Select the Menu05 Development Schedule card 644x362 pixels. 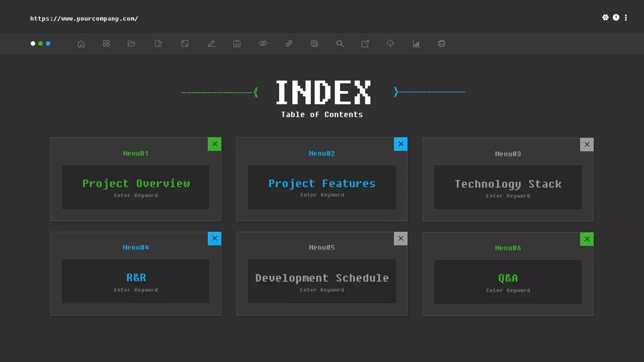click(322, 278)
